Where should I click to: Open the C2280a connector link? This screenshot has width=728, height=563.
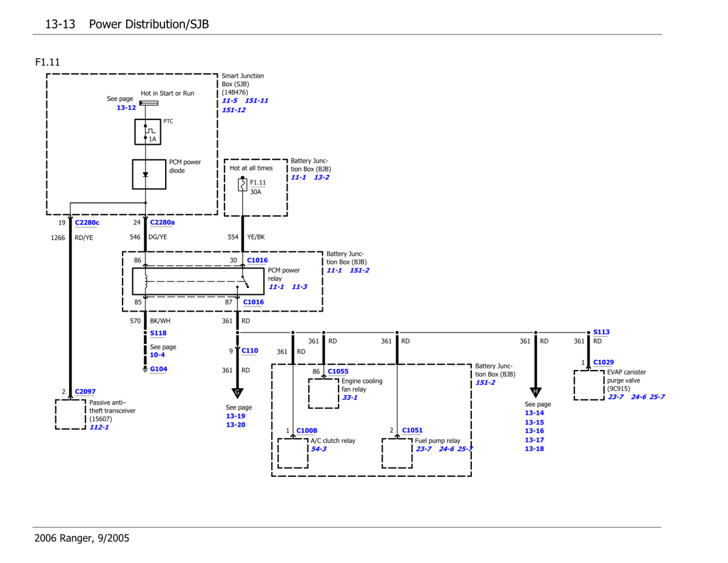point(162,223)
